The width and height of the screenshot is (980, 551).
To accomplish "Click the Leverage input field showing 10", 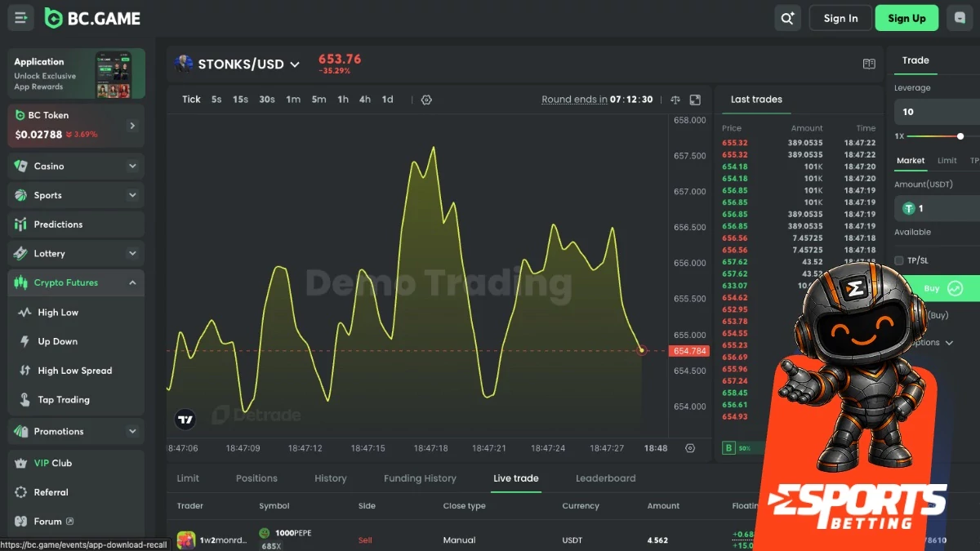I will [937, 112].
